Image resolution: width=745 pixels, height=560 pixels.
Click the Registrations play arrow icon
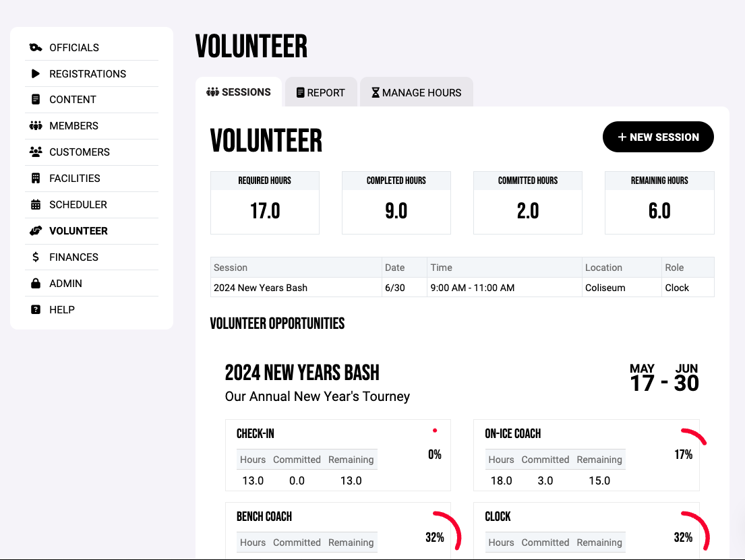pyautogui.click(x=36, y=73)
